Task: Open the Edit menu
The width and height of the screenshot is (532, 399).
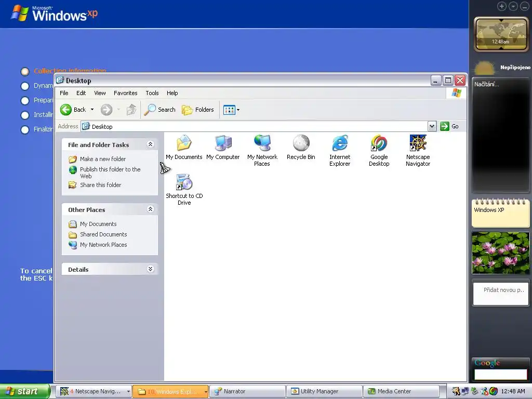Action: click(x=81, y=93)
